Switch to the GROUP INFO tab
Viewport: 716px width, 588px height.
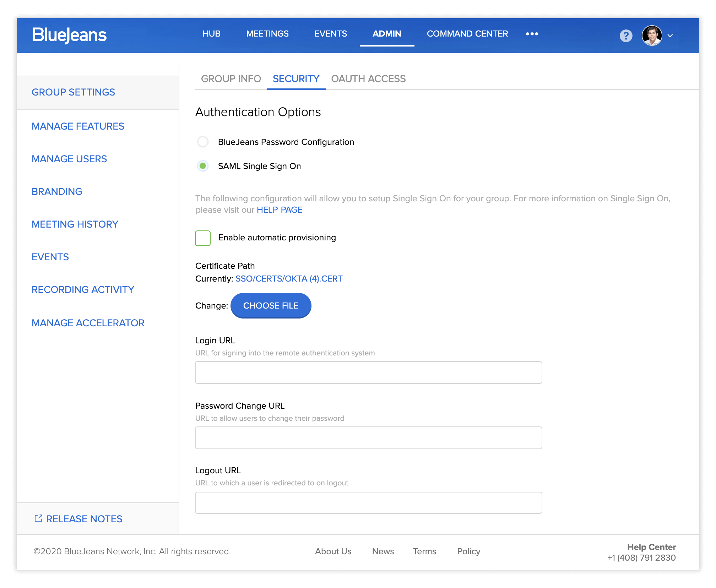231,79
